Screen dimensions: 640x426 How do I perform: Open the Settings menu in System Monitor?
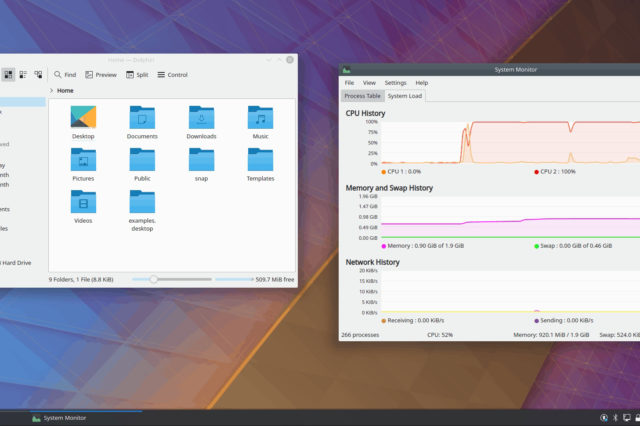[395, 82]
